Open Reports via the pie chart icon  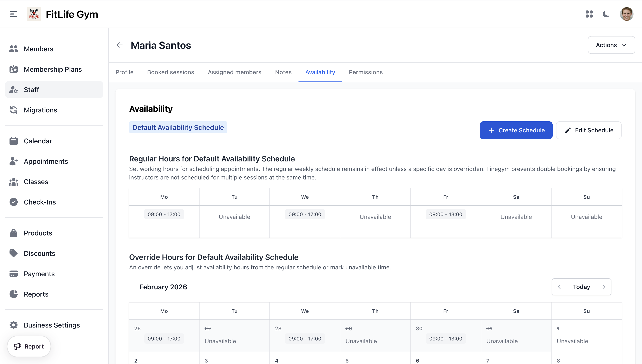[14, 294]
